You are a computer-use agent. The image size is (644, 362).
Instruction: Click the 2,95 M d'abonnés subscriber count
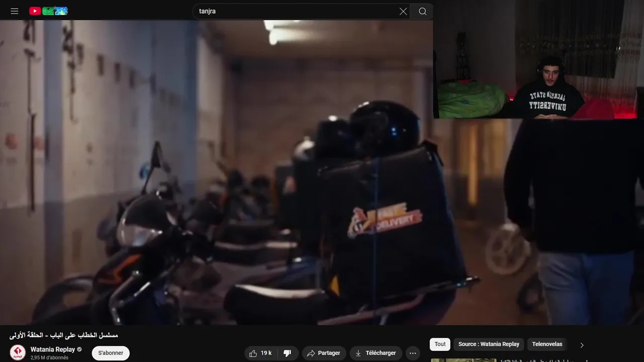coord(49,358)
